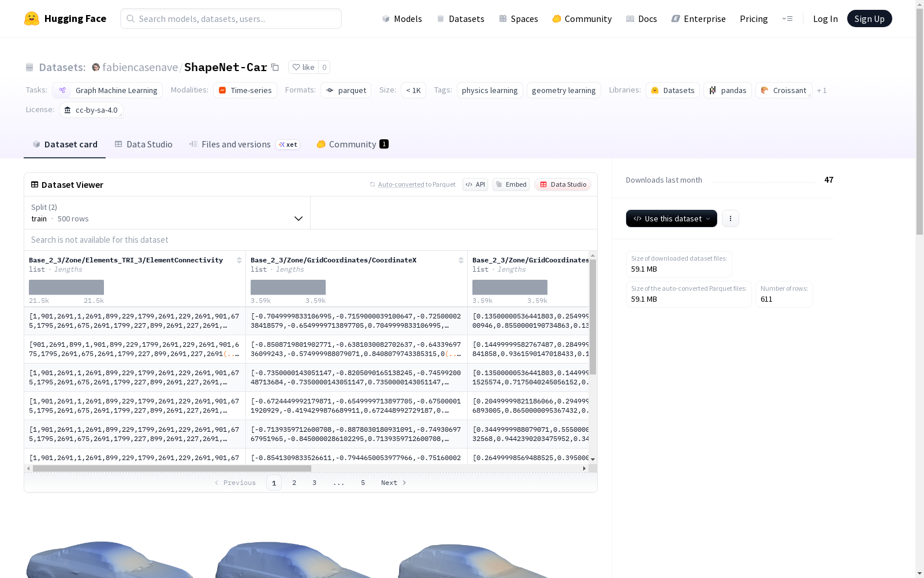924x578 pixels.
Task: Open fabiencasenave user avatar
Action: (96, 67)
